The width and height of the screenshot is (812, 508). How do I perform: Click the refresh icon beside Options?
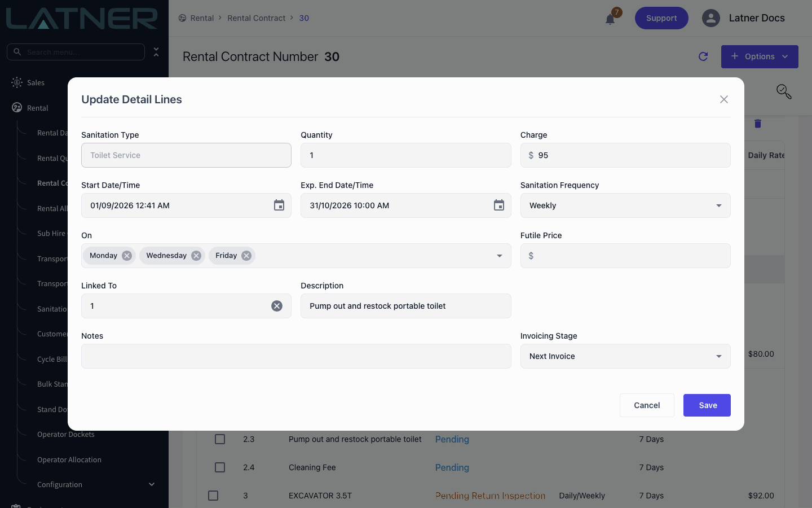pyautogui.click(x=703, y=56)
